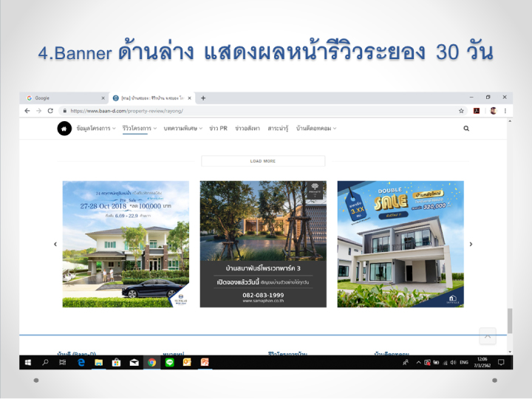Open the Chrome profile avatar

pyautogui.click(x=494, y=111)
